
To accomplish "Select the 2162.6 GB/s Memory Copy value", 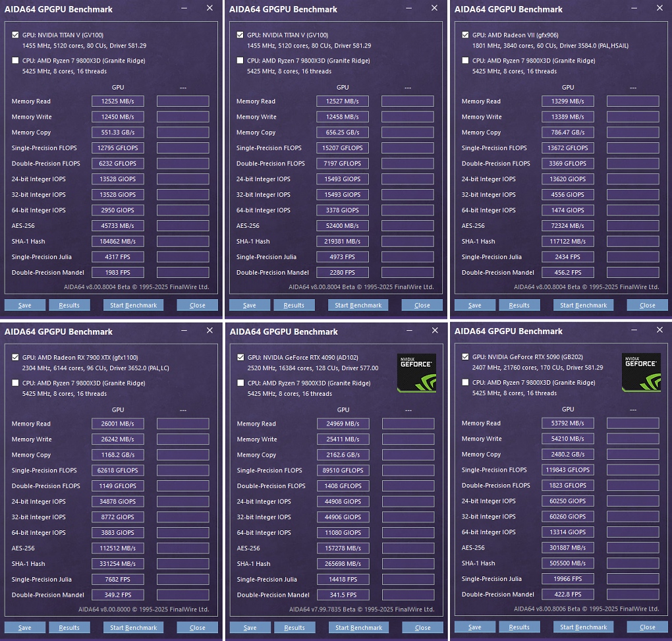I will pos(343,455).
